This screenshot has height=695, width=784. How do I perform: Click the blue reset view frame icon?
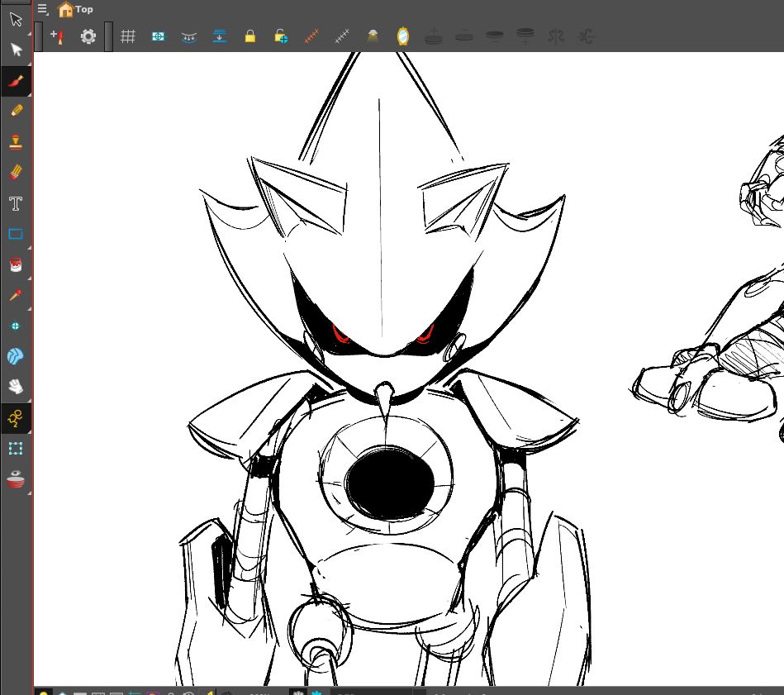(x=158, y=36)
